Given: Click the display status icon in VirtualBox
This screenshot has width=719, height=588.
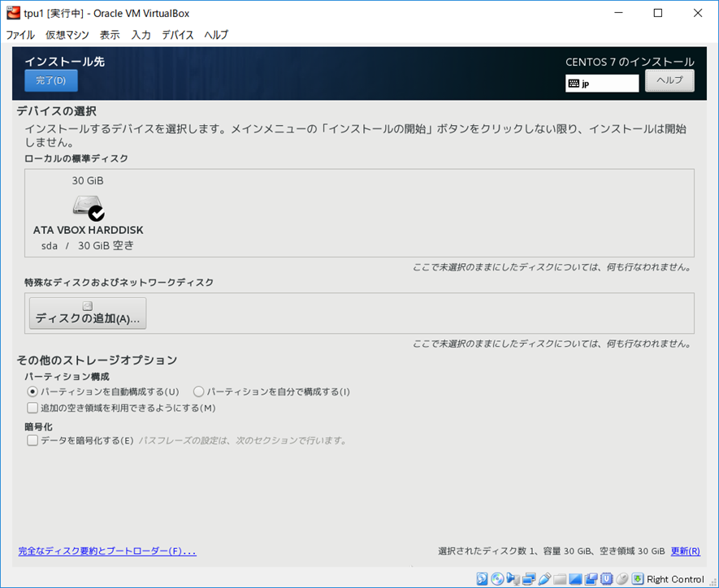Looking at the screenshot, I should [x=574, y=579].
